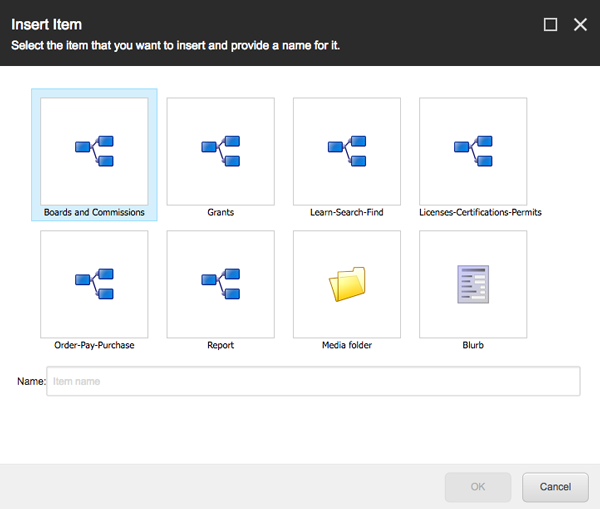Select the Boards and Commissions template icon
The width and height of the screenshot is (600, 509).
click(x=94, y=151)
